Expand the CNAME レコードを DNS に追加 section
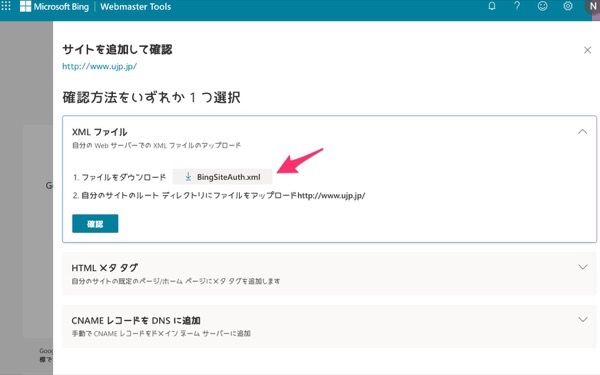600x375 pixels. tap(582, 320)
